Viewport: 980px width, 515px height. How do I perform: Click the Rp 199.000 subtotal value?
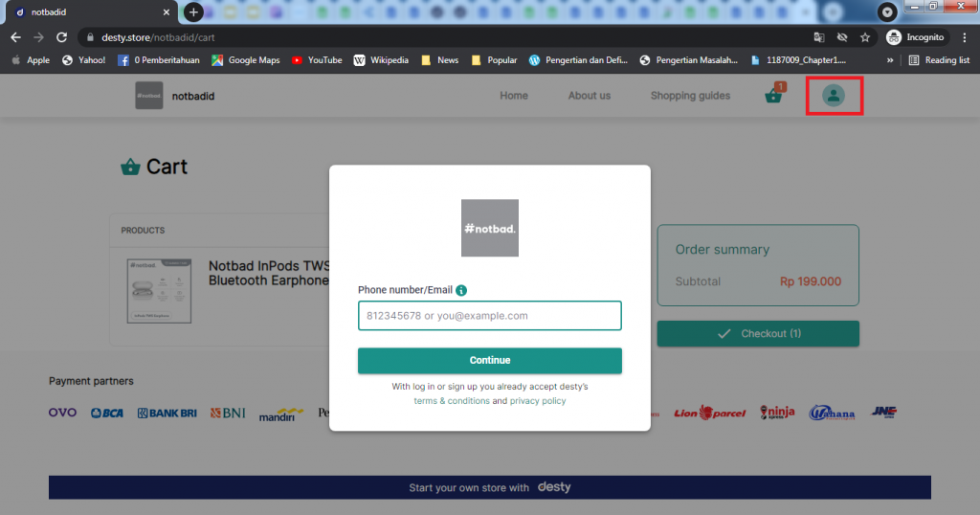point(810,281)
